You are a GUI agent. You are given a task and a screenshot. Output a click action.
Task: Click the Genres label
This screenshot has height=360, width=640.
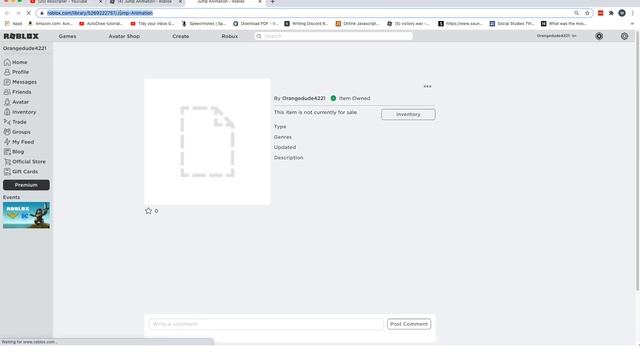coord(282,137)
